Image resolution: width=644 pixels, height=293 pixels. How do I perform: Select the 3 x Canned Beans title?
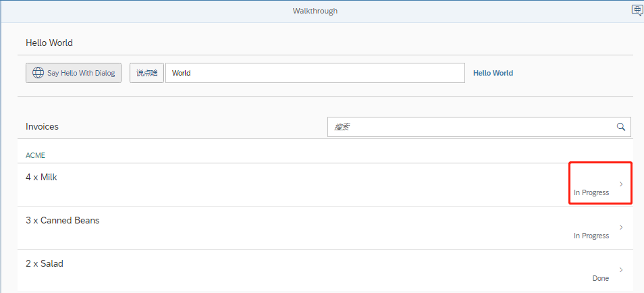[x=63, y=220]
